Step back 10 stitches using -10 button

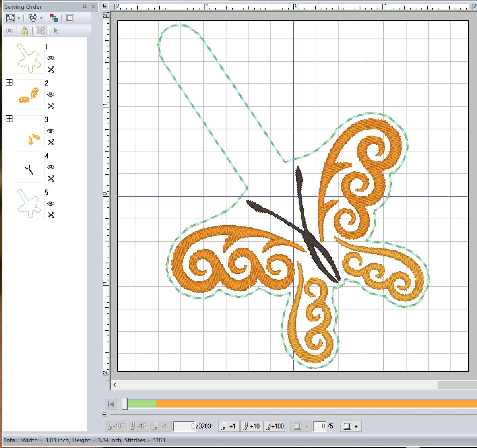pos(138,426)
